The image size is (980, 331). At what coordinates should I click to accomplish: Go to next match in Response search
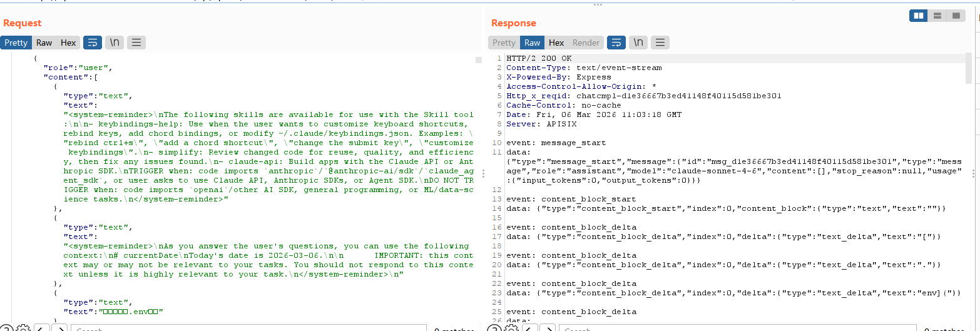click(x=547, y=328)
